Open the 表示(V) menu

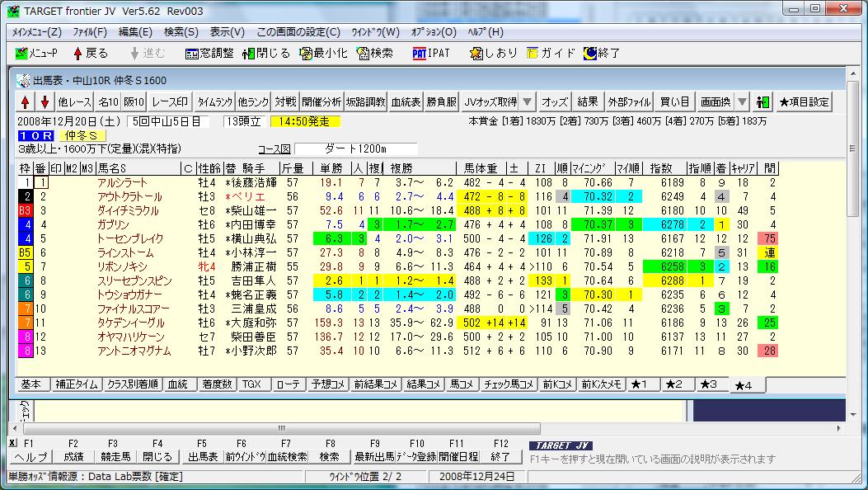pos(227,32)
